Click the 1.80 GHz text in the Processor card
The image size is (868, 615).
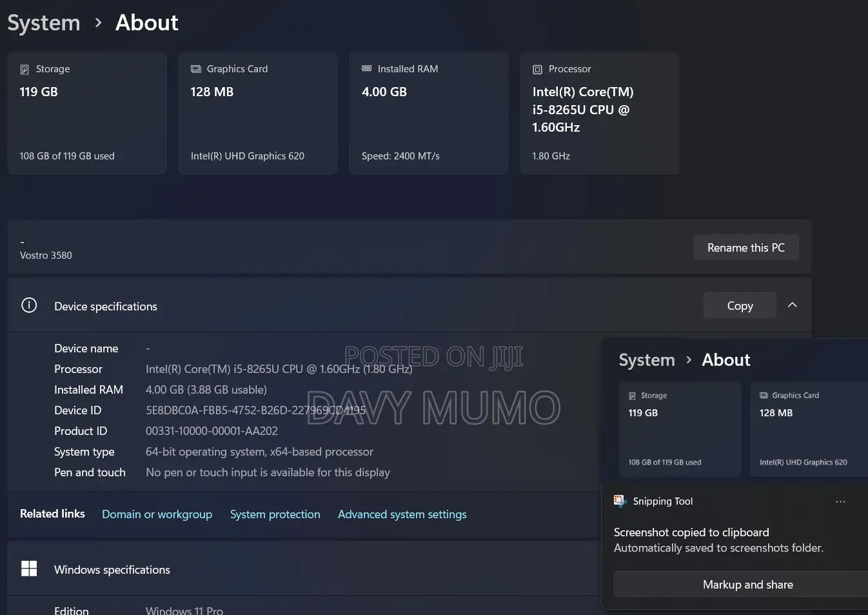pyautogui.click(x=551, y=156)
